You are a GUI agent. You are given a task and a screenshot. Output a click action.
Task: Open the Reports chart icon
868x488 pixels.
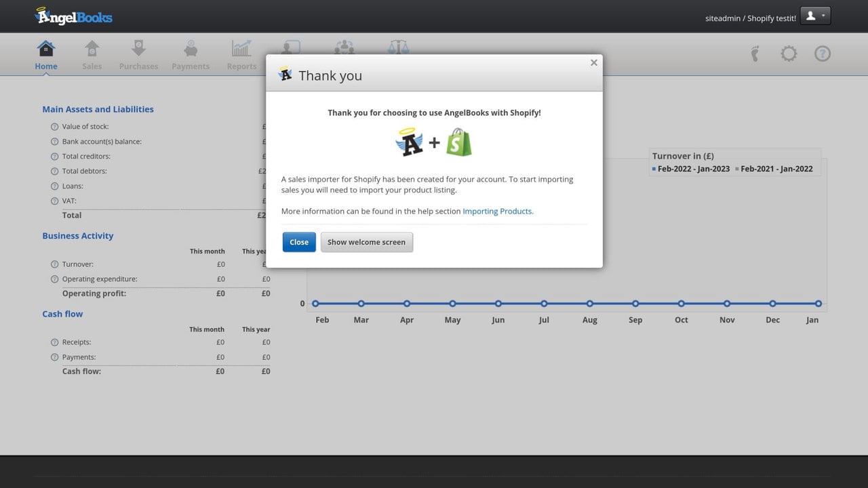[241, 49]
